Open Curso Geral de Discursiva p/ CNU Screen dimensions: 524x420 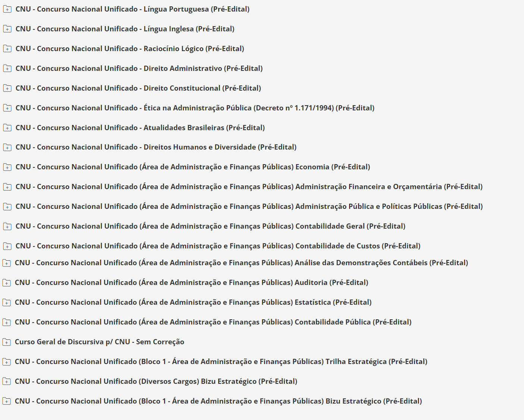(99, 342)
